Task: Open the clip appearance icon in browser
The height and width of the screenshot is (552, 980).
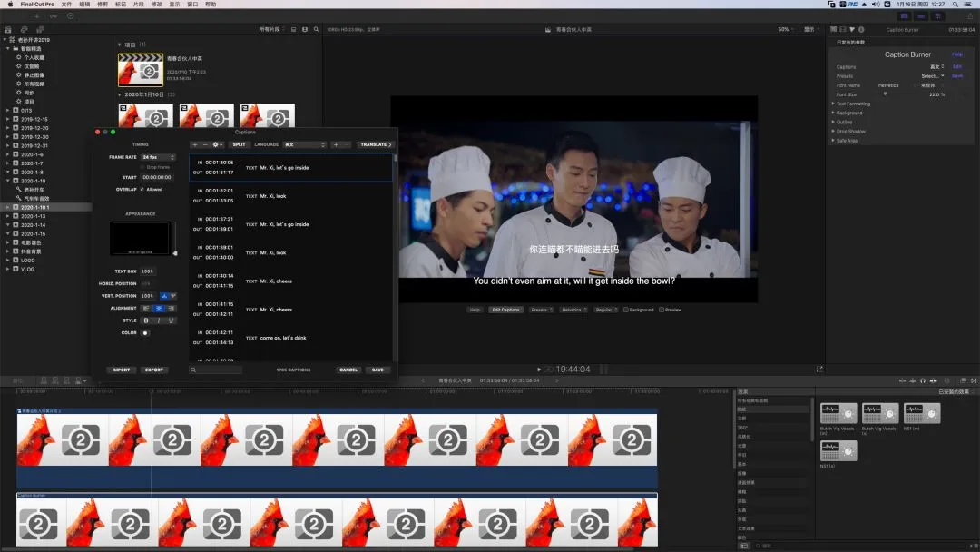Action: [x=304, y=29]
